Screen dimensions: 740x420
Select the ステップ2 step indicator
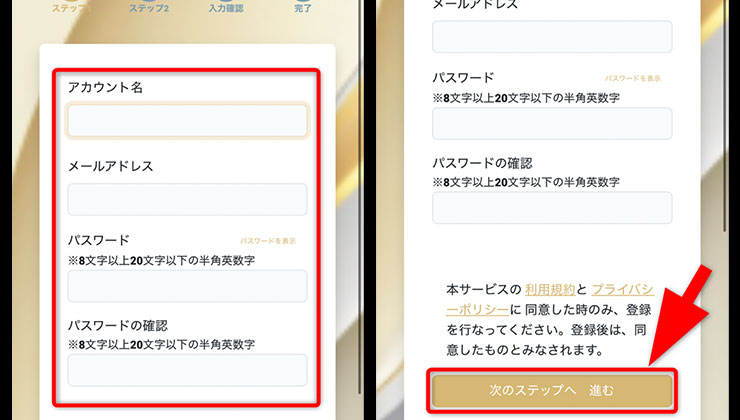click(x=148, y=6)
